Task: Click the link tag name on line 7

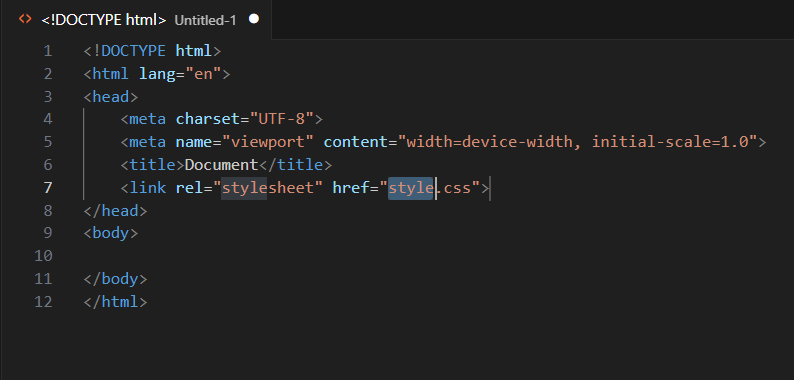Action: [148, 188]
